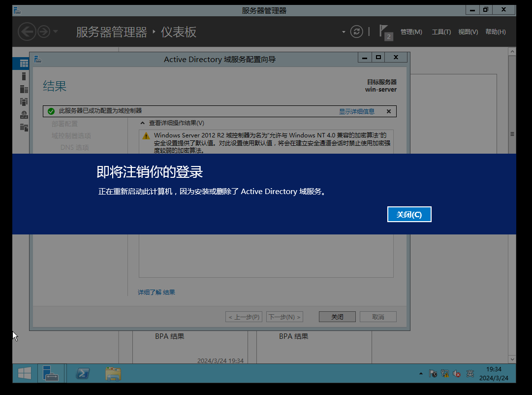Show hidden system tray icons

coord(421,374)
